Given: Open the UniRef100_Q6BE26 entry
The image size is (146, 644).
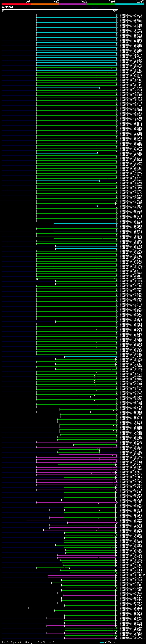Looking at the screenshot, I should (131, 93).
